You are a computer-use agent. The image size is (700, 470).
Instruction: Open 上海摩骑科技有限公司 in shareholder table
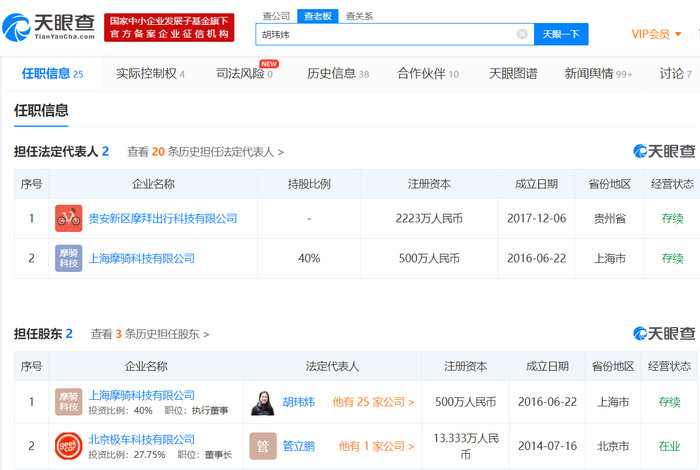click(142, 395)
